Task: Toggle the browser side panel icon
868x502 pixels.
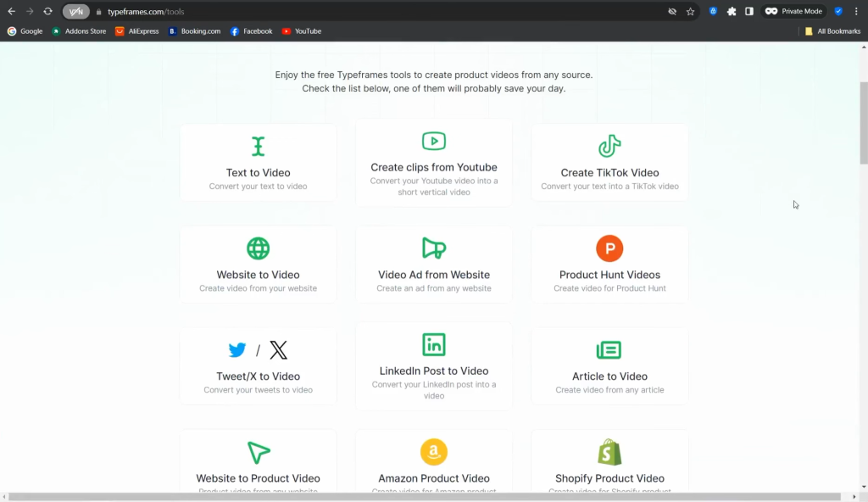Action: coord(749,11)
